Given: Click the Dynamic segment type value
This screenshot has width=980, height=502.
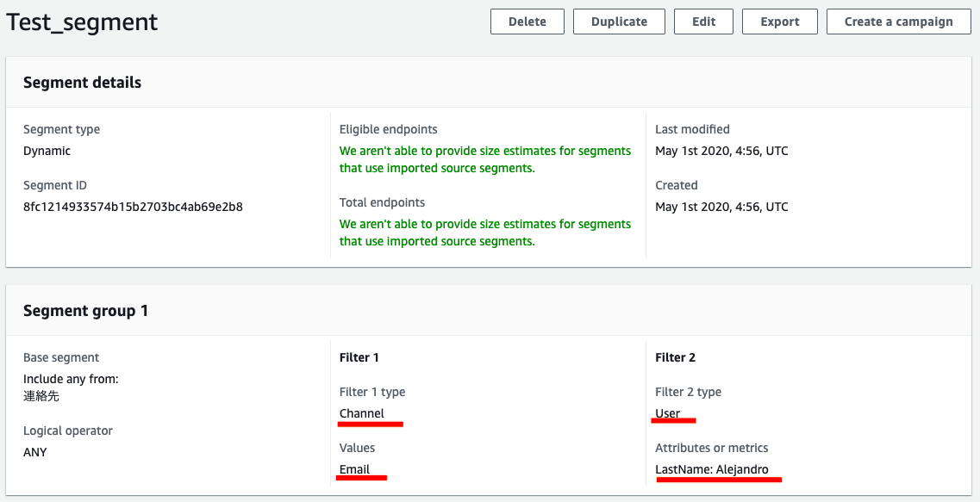Looking at the screenshot, I should [47, 151].
